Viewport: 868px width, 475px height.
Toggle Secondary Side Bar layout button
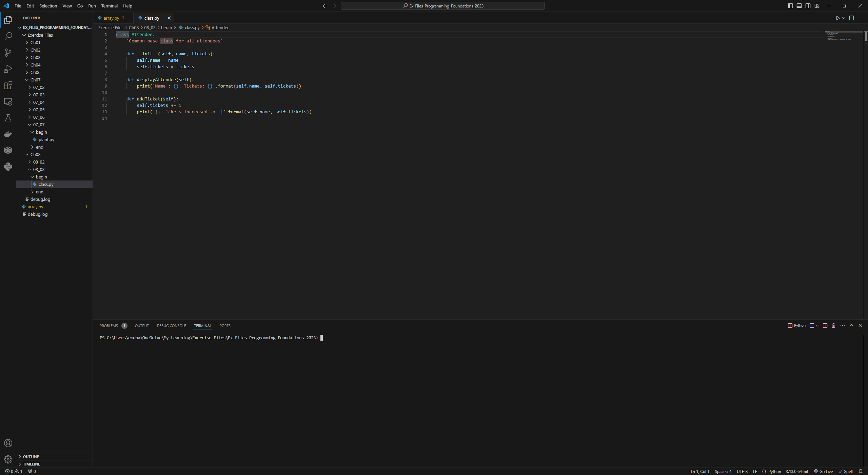808,6
